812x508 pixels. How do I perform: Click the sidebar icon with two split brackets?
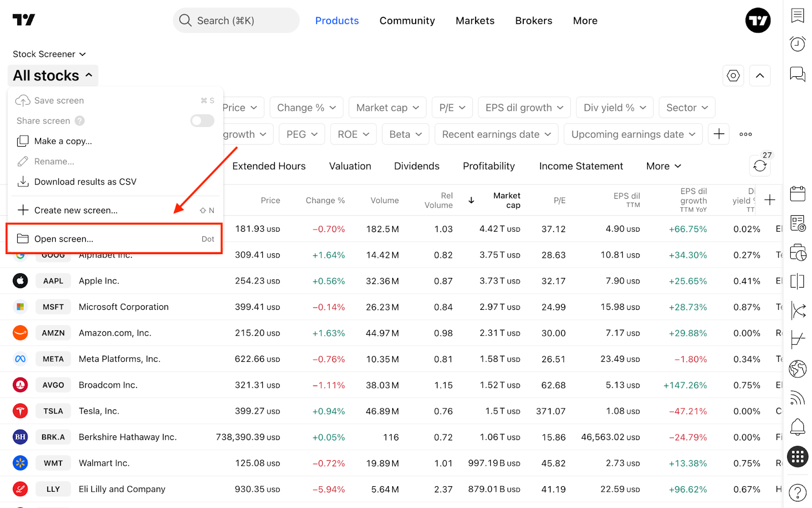797,281
